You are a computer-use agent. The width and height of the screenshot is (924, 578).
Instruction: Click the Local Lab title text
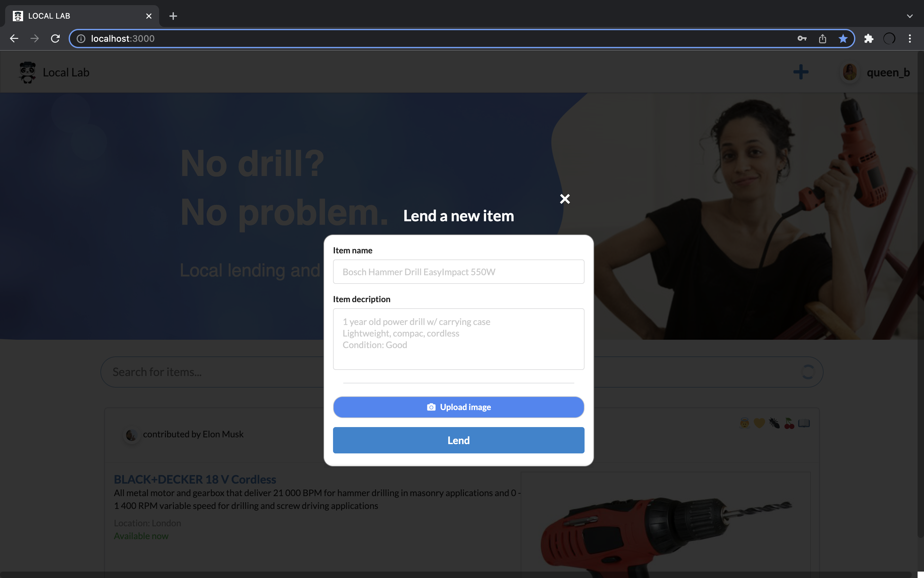(66, 72)
